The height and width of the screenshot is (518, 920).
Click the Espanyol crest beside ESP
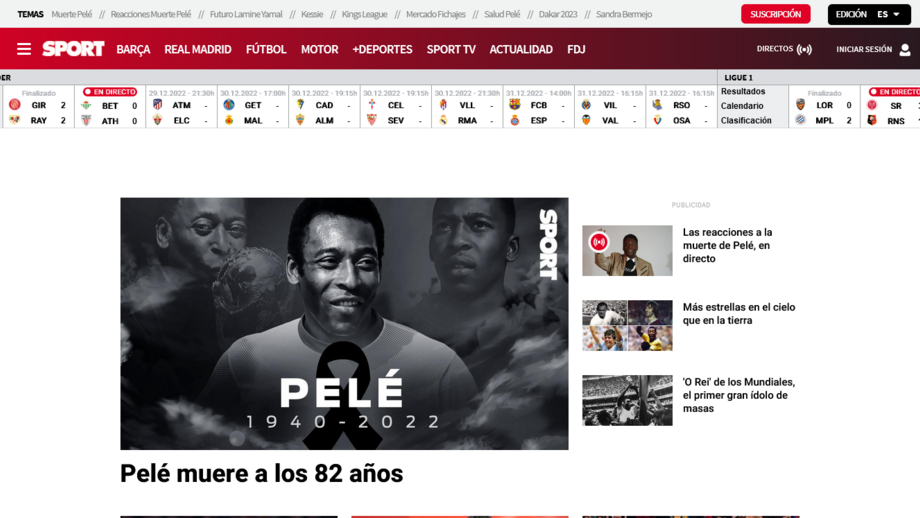[515, 120]
